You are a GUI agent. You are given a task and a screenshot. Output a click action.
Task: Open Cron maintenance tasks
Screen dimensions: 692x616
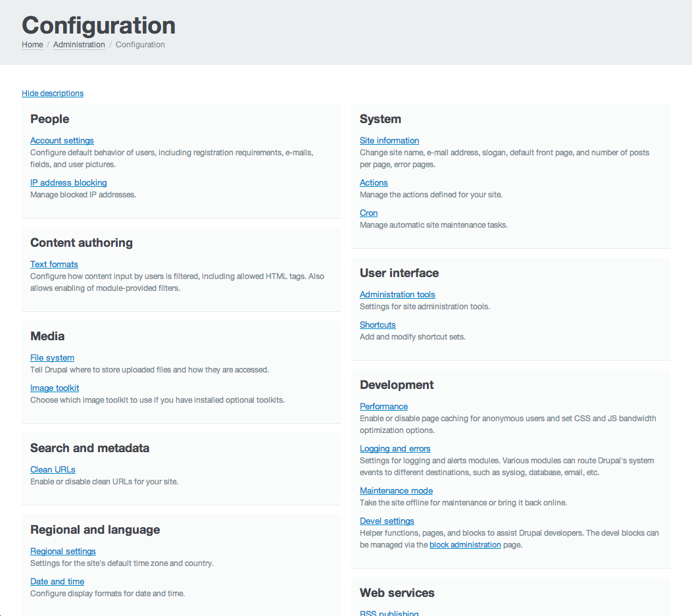[x=368, y=213]
